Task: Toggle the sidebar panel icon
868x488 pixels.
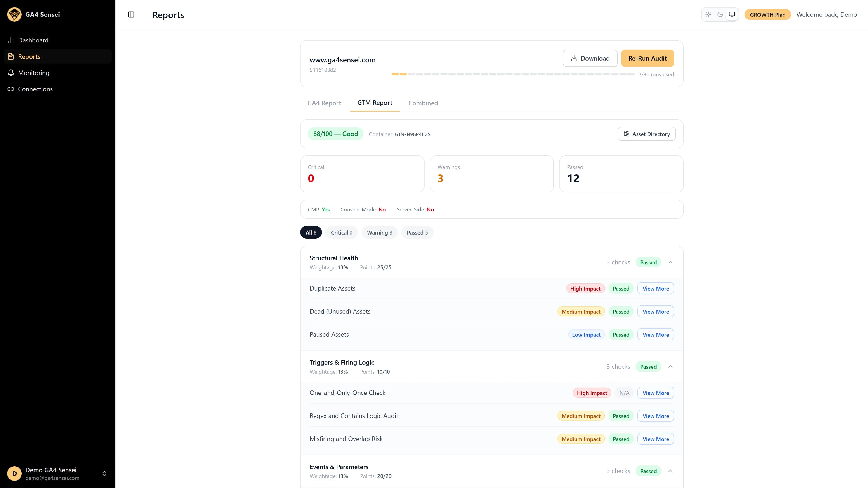Action: pos(131,14)
